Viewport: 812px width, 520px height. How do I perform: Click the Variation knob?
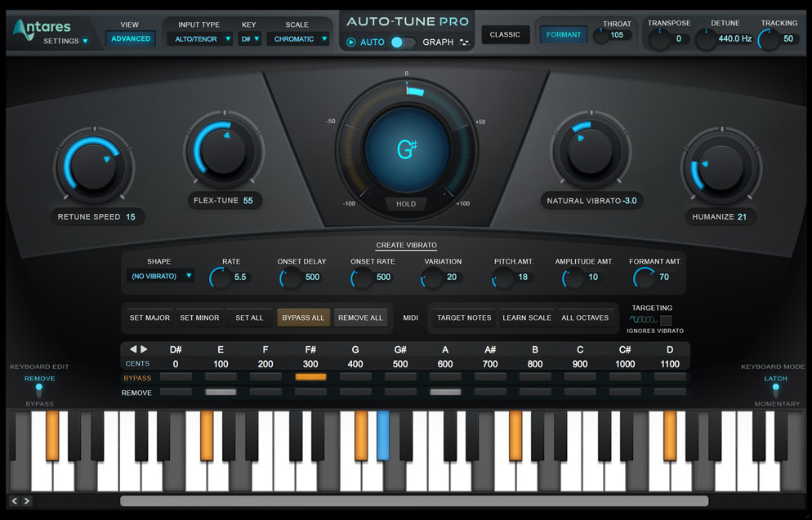pos(432,278)
